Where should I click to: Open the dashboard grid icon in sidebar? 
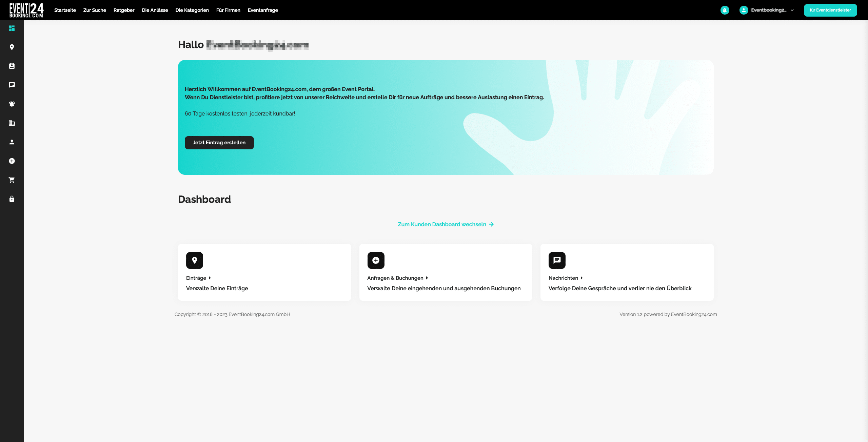[x=12, y=28]
